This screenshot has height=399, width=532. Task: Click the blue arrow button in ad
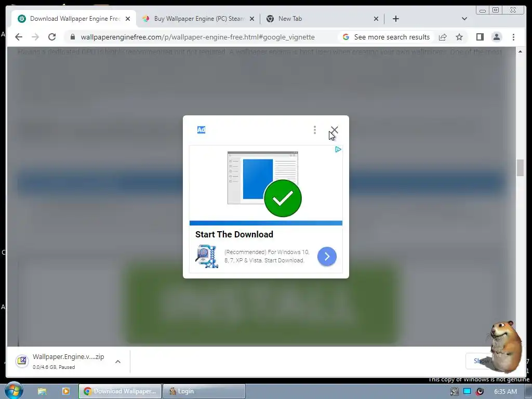327,257
